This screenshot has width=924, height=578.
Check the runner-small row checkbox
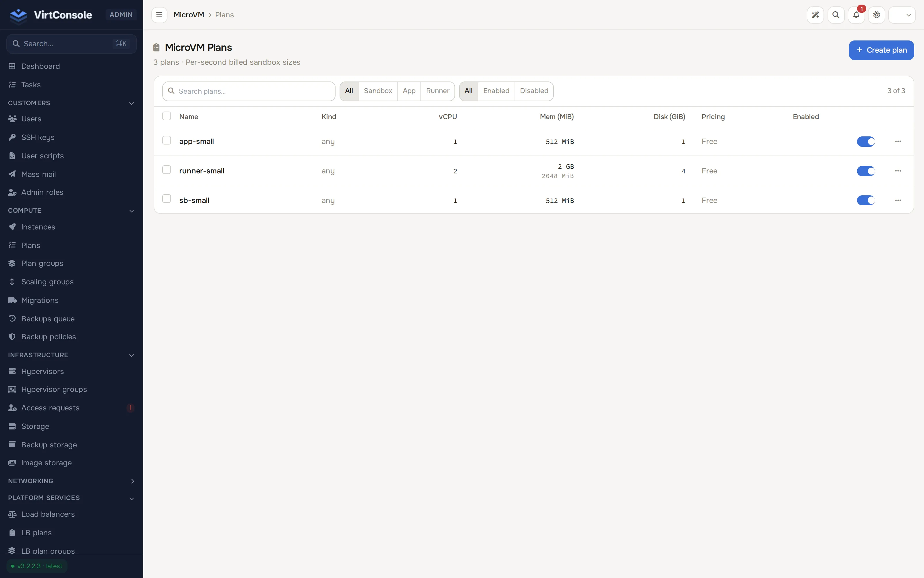pyautogui.click(x=167, y=170)
